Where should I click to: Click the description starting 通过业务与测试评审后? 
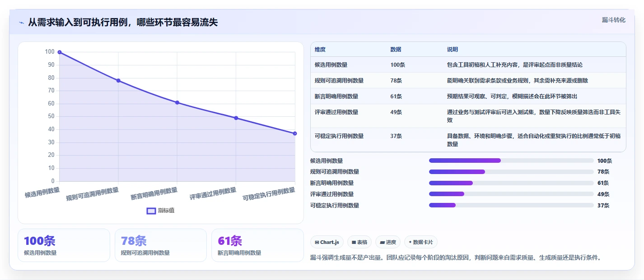coord(534,116)
